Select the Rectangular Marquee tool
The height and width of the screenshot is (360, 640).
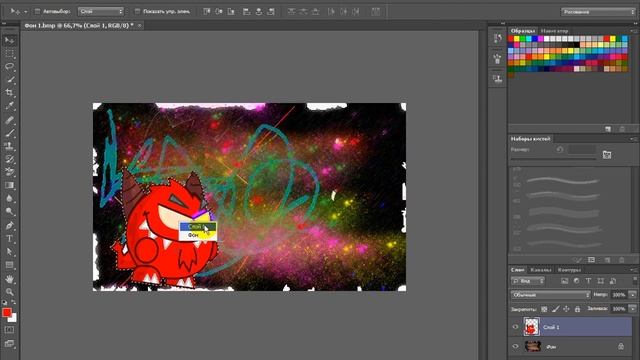(x=9, y=53)
